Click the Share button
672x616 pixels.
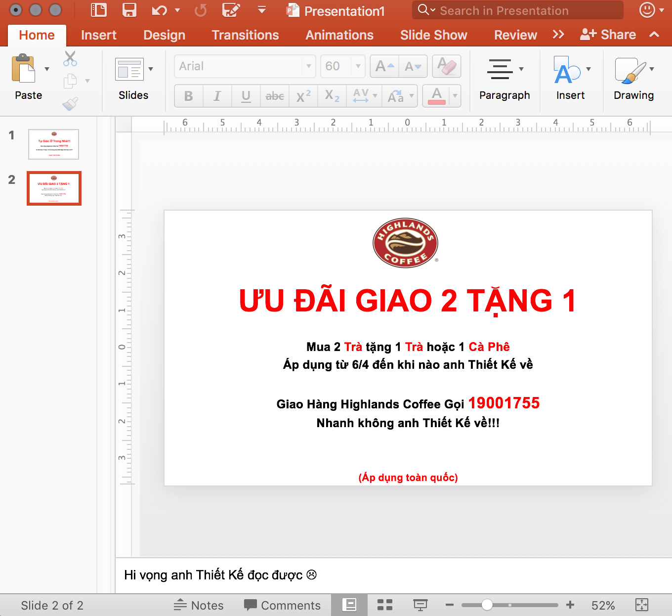point(608,35)
